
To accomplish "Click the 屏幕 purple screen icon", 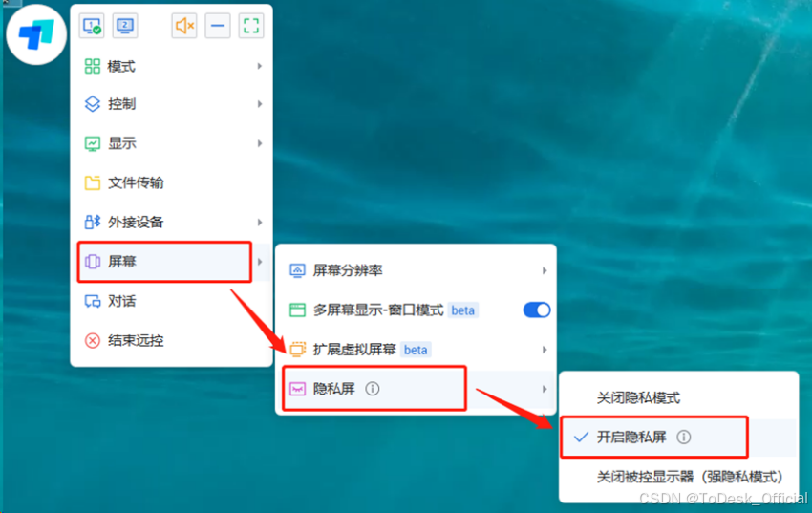I will [x=92, y=262].
